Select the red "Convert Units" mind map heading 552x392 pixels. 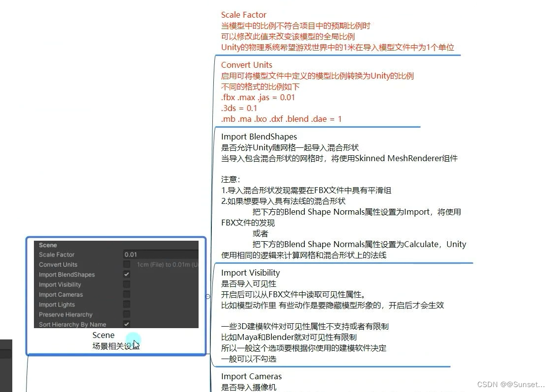coord(246,65)
